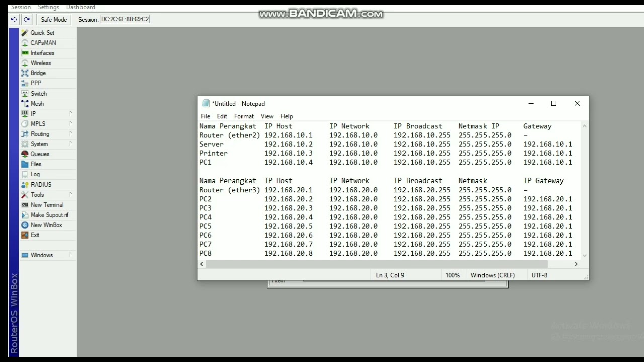The width and height of the screenshot is (644, 362).
Task: Click the Undo arrow button
Action: coord(14,19)
